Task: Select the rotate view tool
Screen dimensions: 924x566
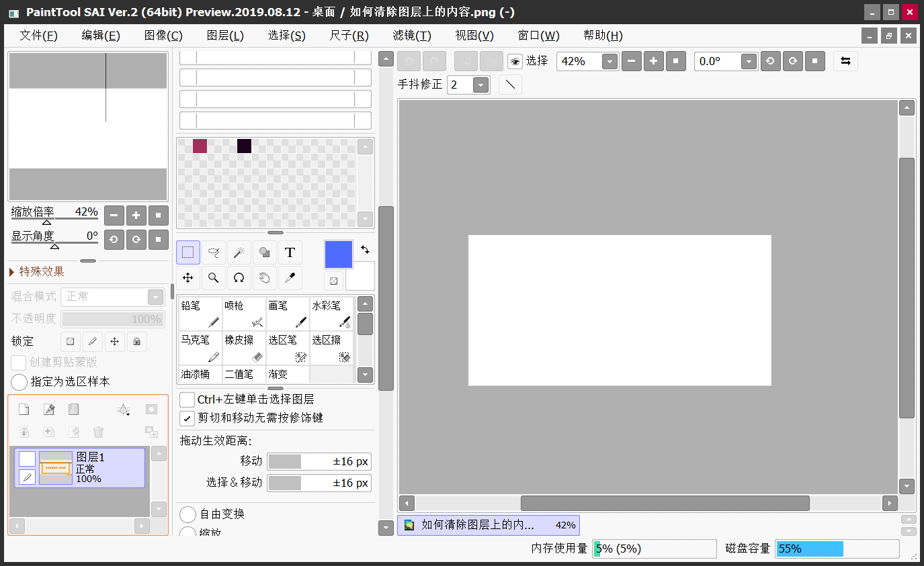Action: point(239,278)
